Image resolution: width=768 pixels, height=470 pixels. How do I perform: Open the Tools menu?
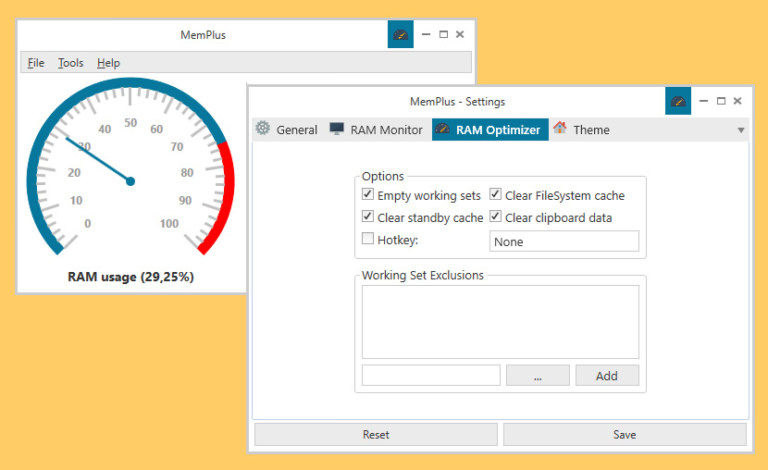(71, 63)
